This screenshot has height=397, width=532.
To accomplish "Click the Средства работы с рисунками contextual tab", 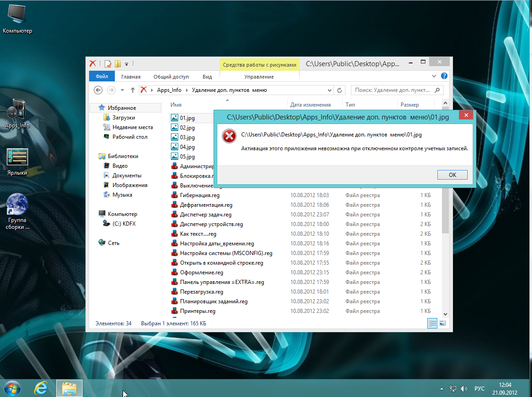I will 260,64.
